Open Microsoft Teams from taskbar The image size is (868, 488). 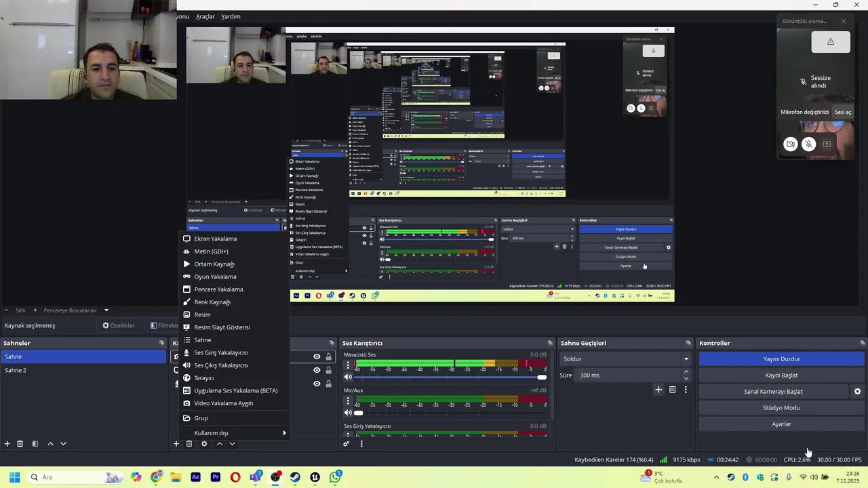pos(256,477)
